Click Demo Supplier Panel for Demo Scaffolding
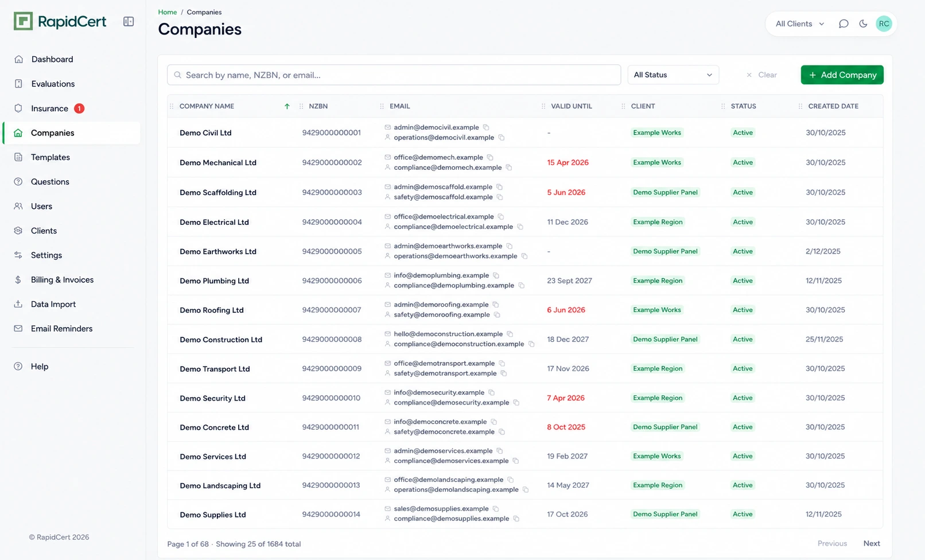Viewport: 925px width, 560px height. [x=665, y=192]
